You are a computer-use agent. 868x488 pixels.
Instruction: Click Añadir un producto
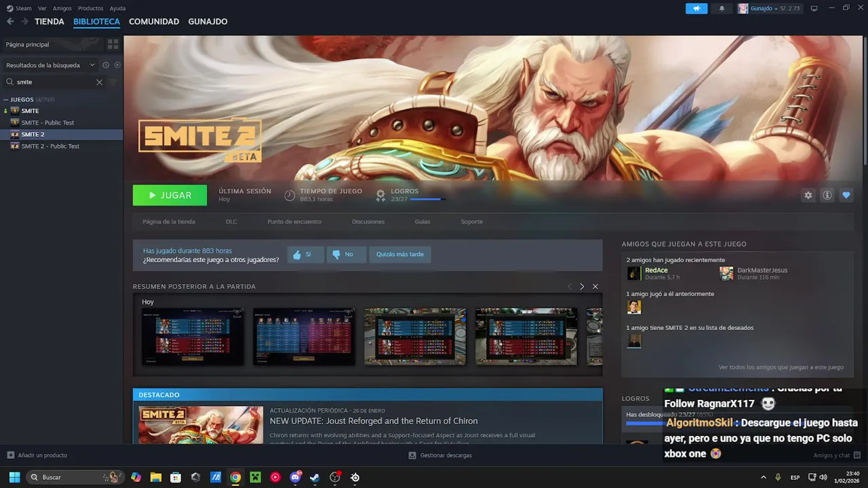tap(37, 455)
